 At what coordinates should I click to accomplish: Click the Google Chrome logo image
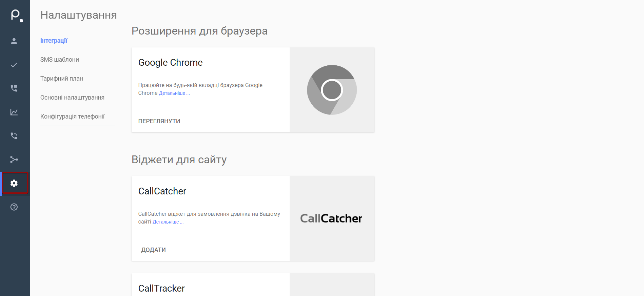332,90
